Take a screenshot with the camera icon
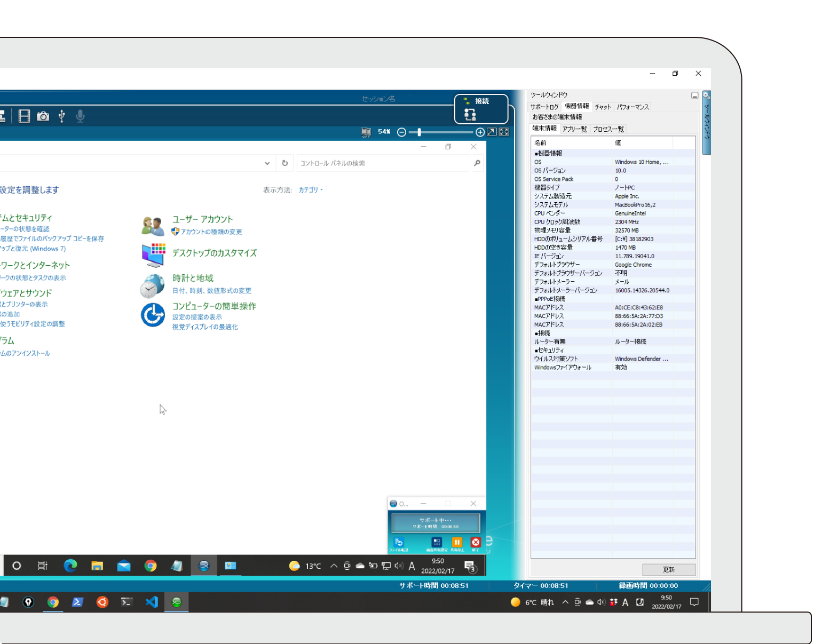Viewport: 822px width, 644px height. click(x=43, y=116)
